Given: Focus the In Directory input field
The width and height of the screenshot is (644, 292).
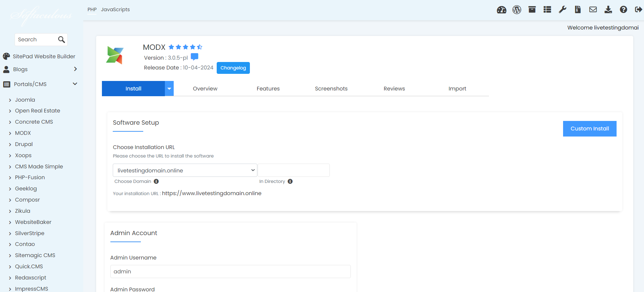Looking at the screenshot, I should pos(294,170).
